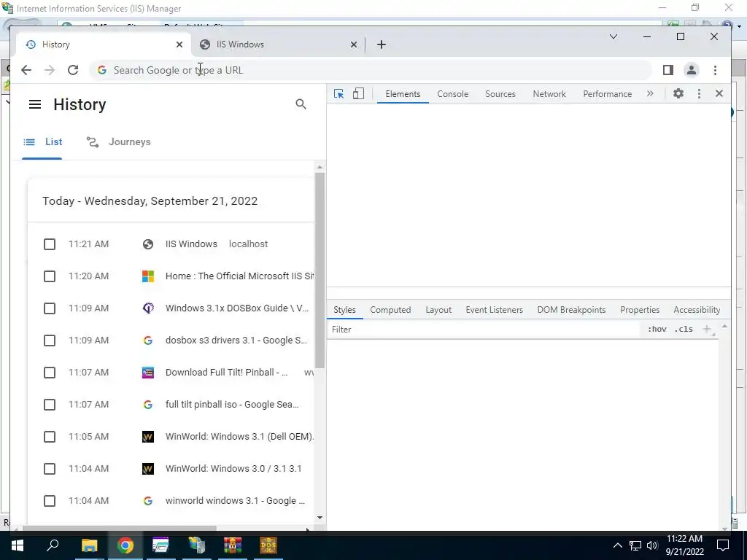
Task: Go back with the browser back arrow
Action: click(x=26, y=70)
